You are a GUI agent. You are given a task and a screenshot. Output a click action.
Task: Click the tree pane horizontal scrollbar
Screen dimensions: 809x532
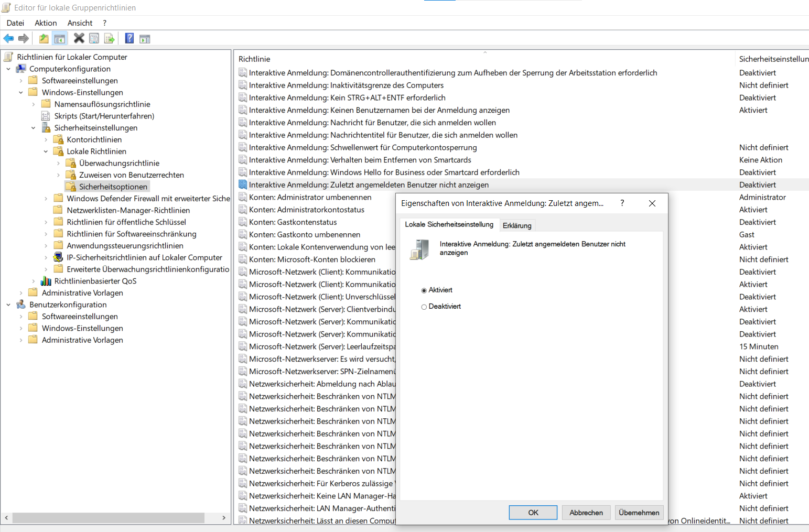click(108, 518)
